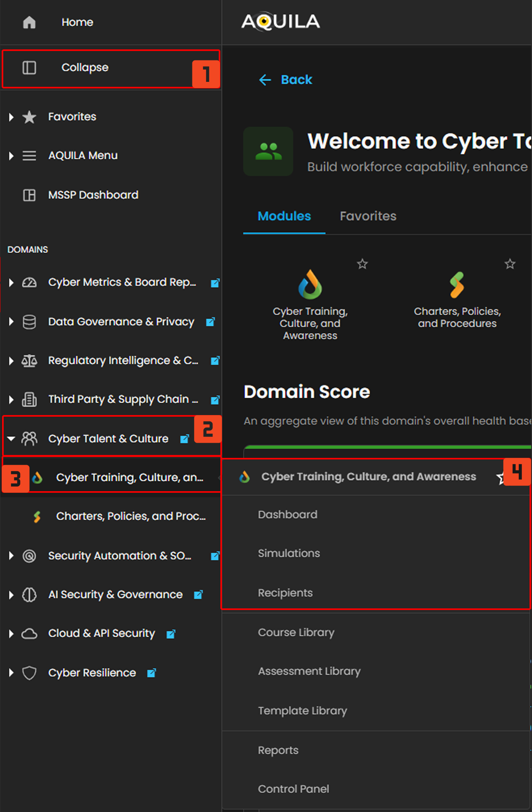532x812 pixels.
Task: Open Assessment Library menu entry
Action: point(309,671)
